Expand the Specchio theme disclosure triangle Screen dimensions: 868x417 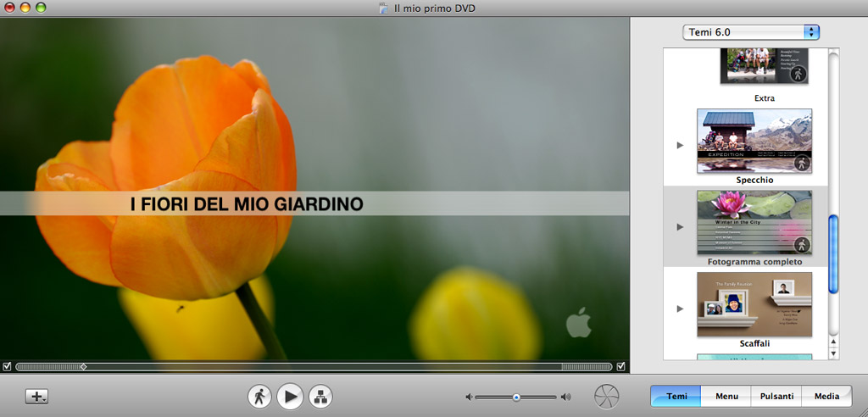click(x=680, y=145)
